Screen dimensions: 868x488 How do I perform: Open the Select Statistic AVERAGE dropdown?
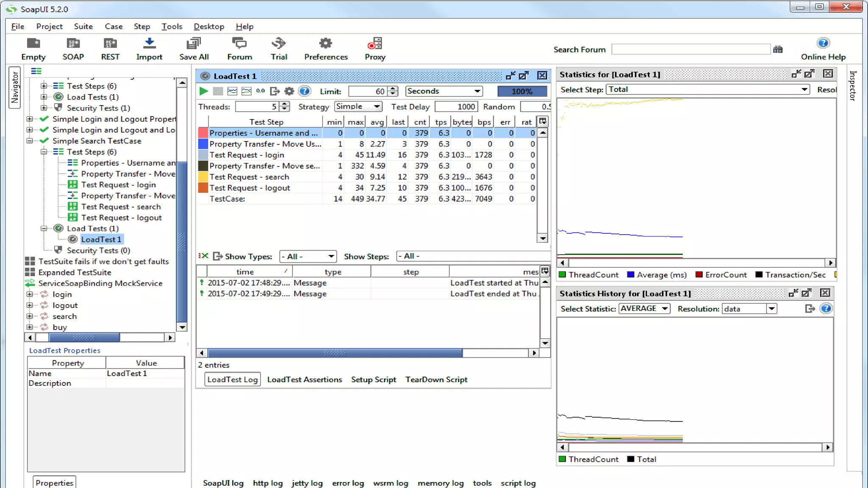(x=644, y=308)
